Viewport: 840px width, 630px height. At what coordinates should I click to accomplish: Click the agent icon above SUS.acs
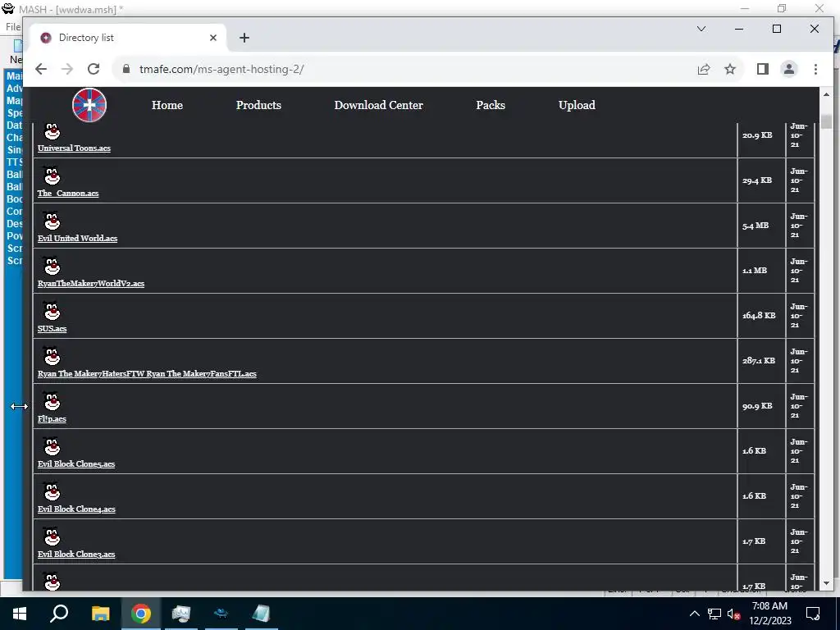pos(52,311)
